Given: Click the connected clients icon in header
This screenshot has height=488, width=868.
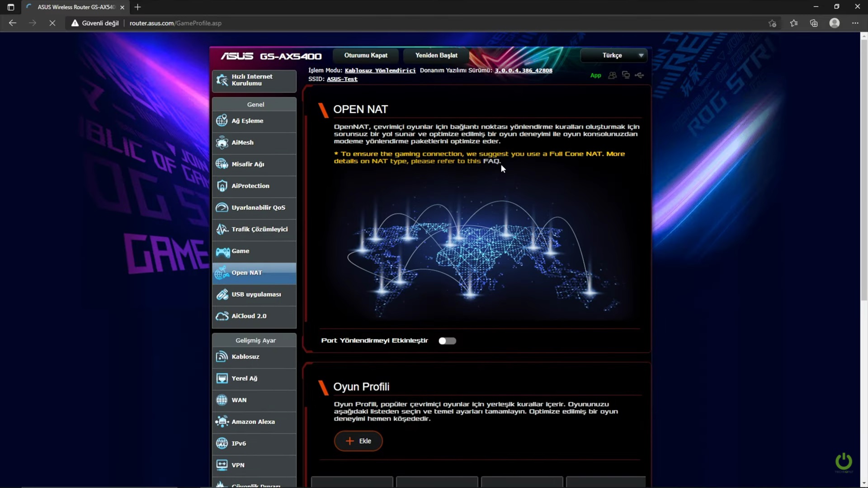Looking at the screenshot, I should (x=612, y=75).
